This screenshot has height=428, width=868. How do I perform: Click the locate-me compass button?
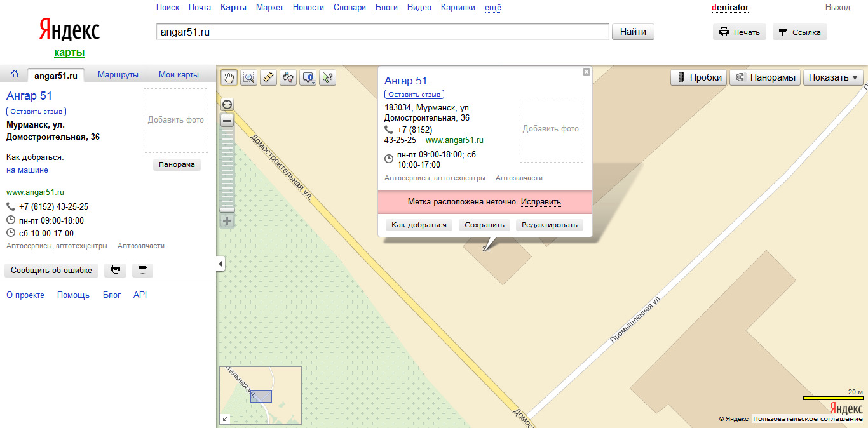click(227, 104)
